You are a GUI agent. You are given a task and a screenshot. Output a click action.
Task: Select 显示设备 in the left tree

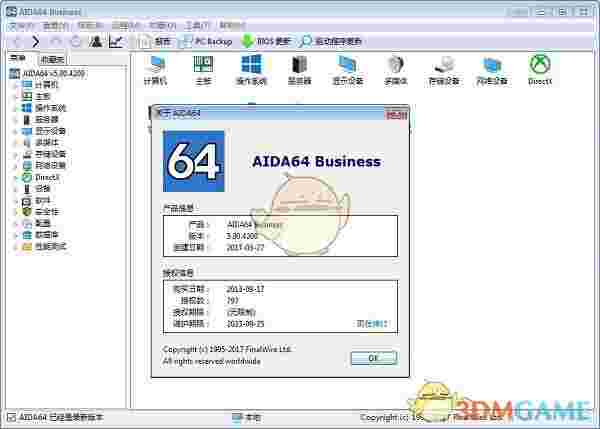[44, 131]
